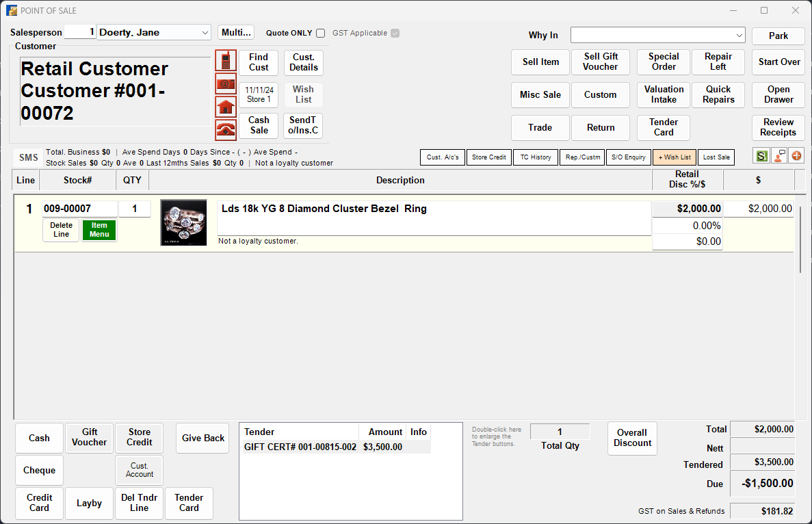Select the red email @ icon

(226, 83)
